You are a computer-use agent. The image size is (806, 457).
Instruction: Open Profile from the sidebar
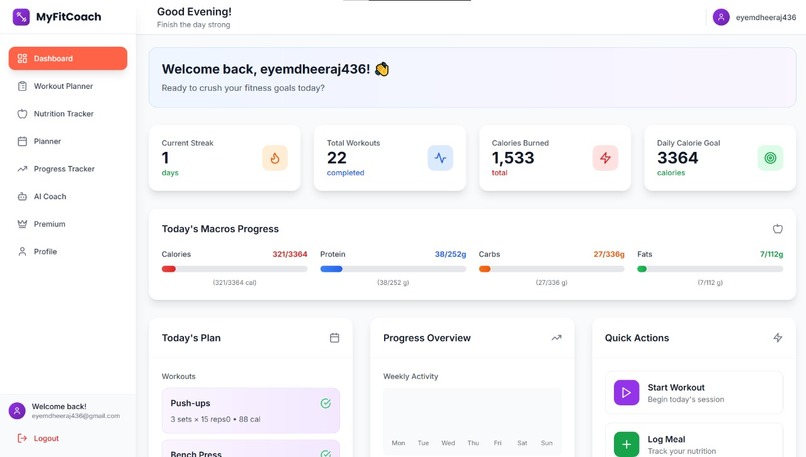[68, 251]
